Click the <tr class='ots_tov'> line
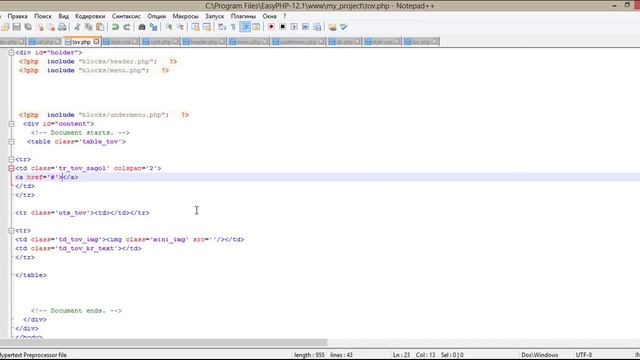This screenshot has width=640, height=360. click(82, 213)
